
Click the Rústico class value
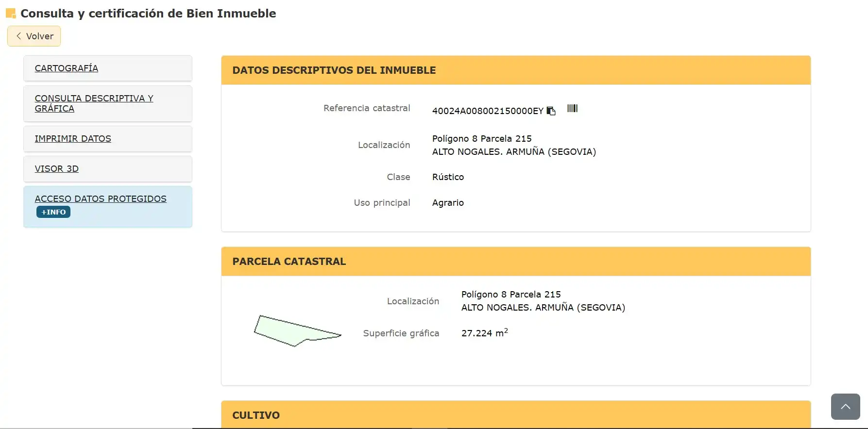coord(448,177)
